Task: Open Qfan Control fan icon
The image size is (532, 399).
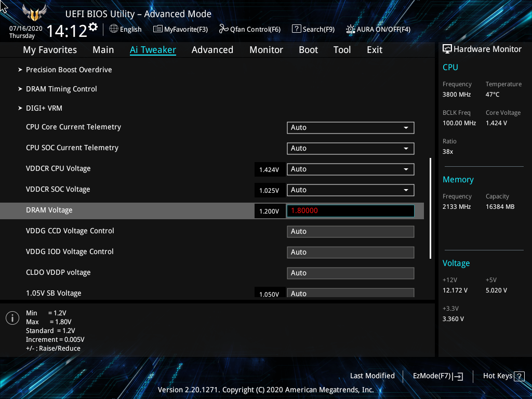Action: (x=223, y=29)
